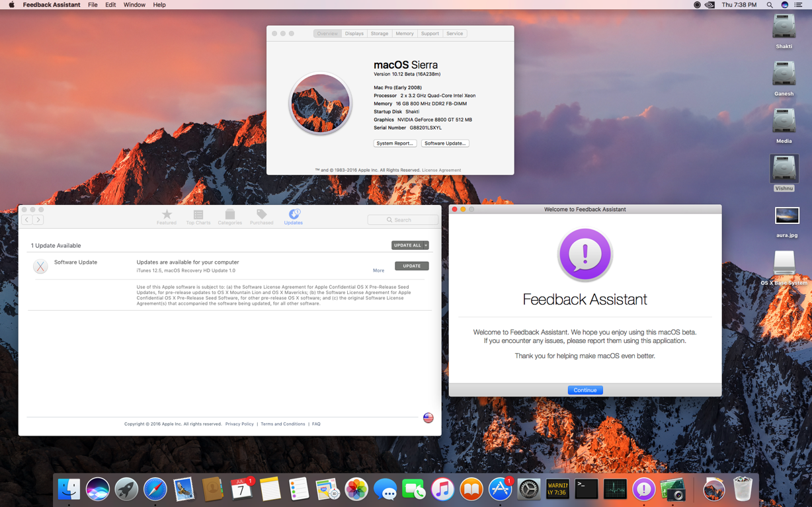Image resolution: width=812 pixels, height=507 pixels.
Task: Open Calendar from the dock
Action: (x=241, y=489)
